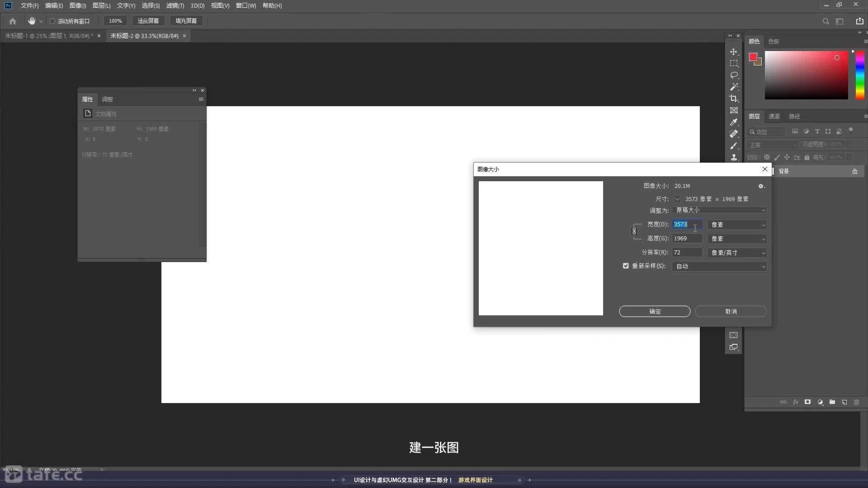This screenshot has height=488, width=868.
Task: Confirm Image Size with 确定 button
Action: pos(654,311)
